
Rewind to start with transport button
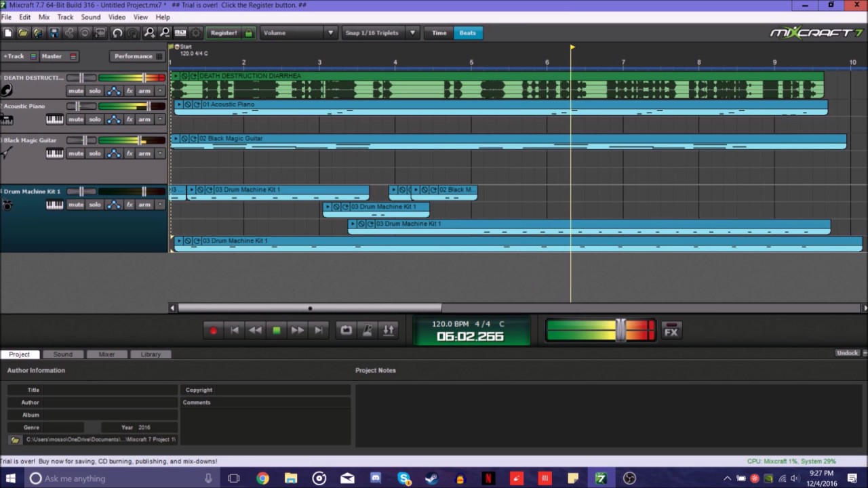tap(235, 330)
